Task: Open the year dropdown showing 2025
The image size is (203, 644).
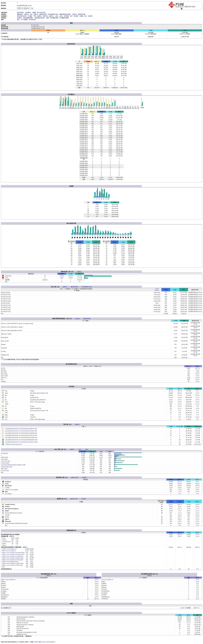Action: (27, 8)
